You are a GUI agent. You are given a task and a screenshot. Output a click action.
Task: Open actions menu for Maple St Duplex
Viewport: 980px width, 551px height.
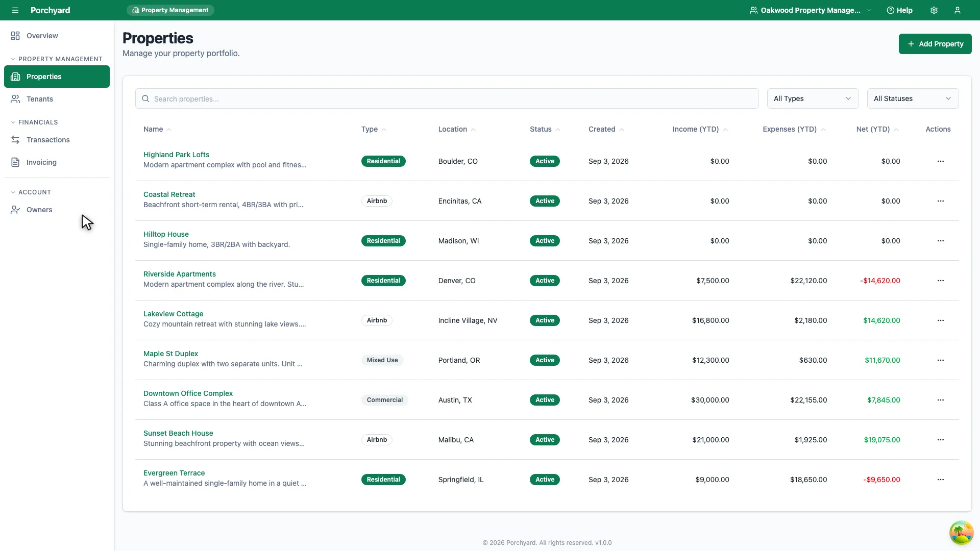tap(941, 360)
